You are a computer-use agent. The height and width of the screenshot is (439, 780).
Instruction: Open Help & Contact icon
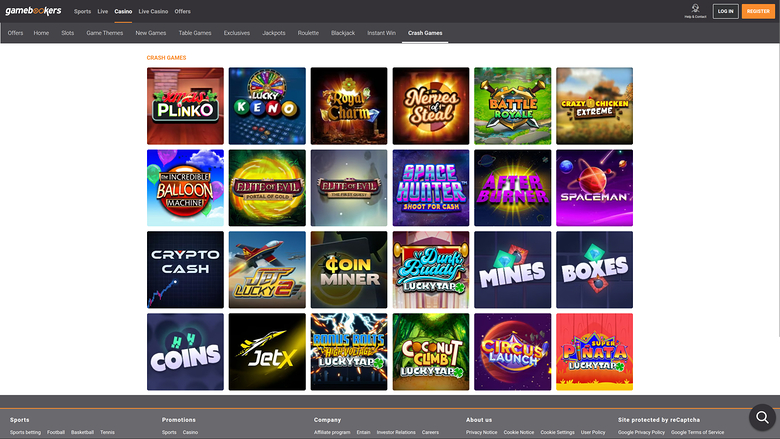(695, 11)
